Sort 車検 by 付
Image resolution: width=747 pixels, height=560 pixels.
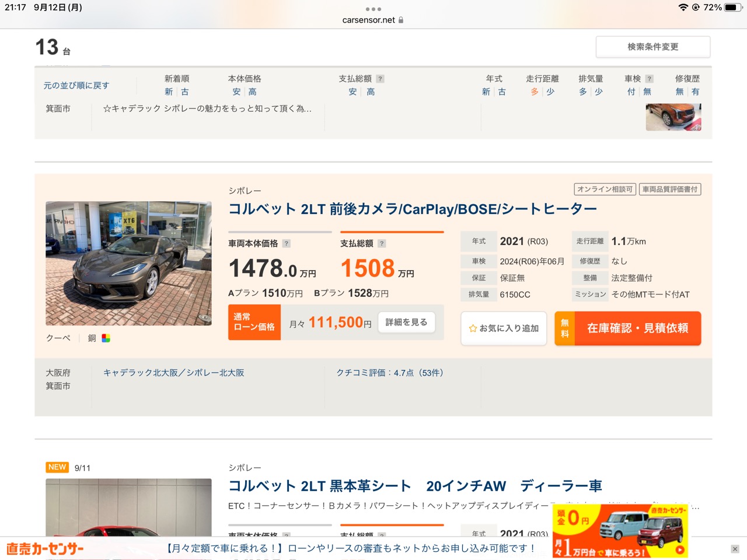(631, 92)
